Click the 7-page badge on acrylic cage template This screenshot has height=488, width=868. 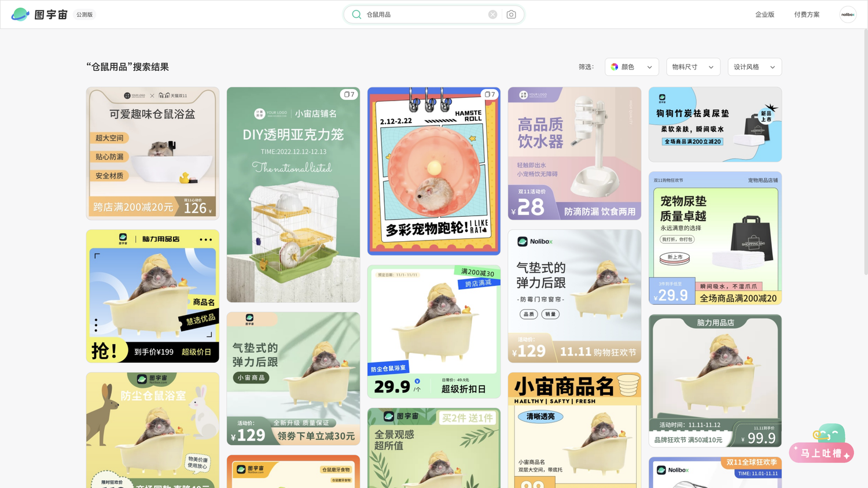coord(349,94)
